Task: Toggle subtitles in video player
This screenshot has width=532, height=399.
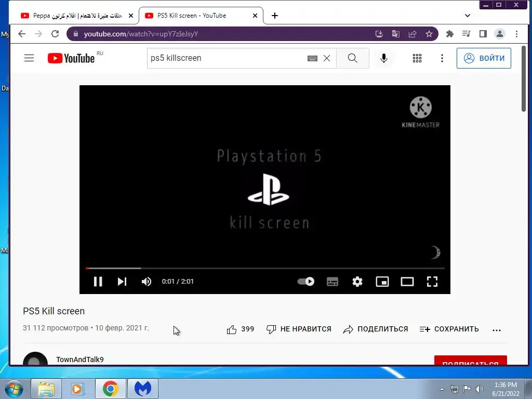Action: [x=332, y=282]
